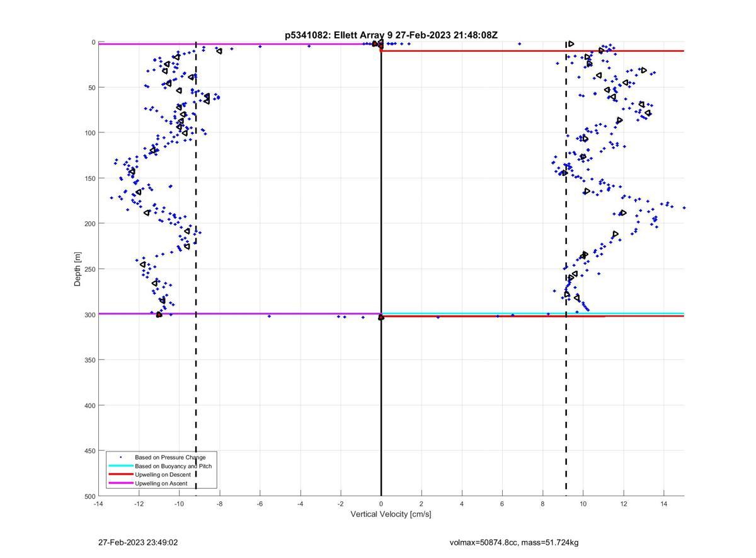Click the velocity axis tick label "12"
Screen dimensions: 756x558
click(623, 504)
